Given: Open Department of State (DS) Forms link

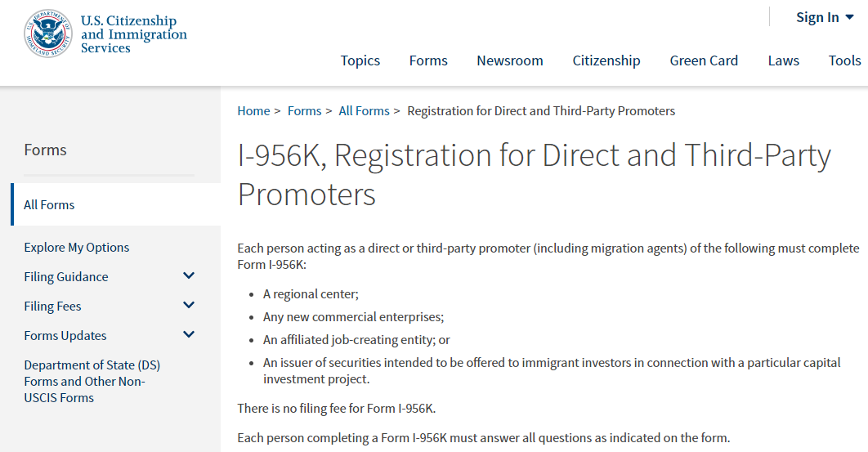Looking at the screenshot, I should (92, 381).
